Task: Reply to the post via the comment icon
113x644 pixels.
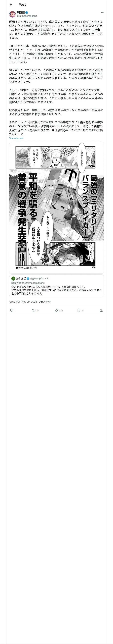Action: pos(12,310)
